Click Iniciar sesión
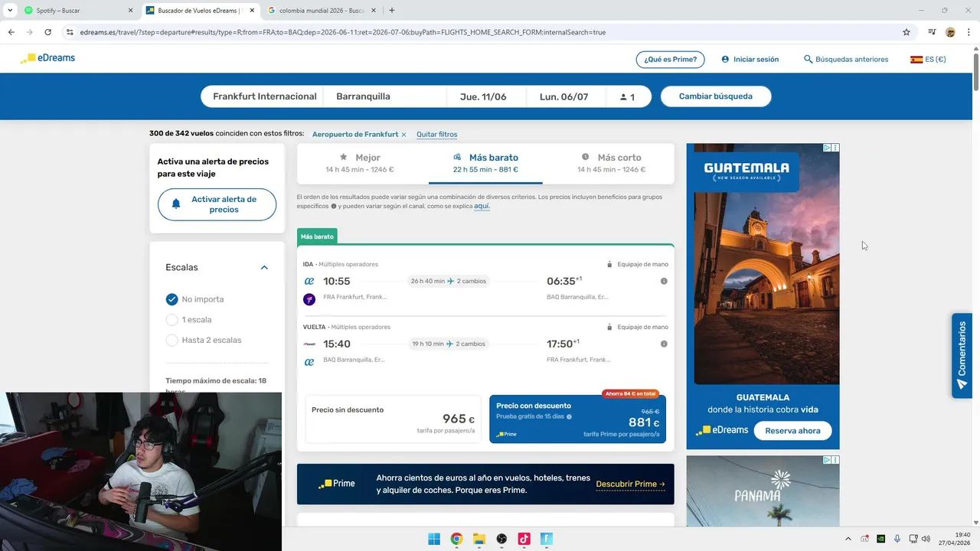The height and width of the screenshot is (551, 980). (x=750, y=59)
